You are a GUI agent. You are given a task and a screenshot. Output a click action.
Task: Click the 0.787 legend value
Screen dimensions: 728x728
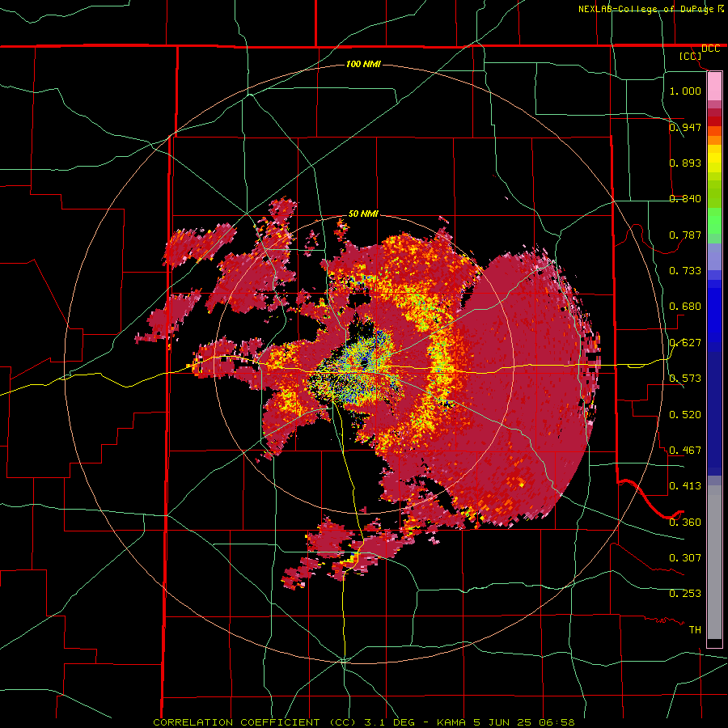(x=685, y=235)
